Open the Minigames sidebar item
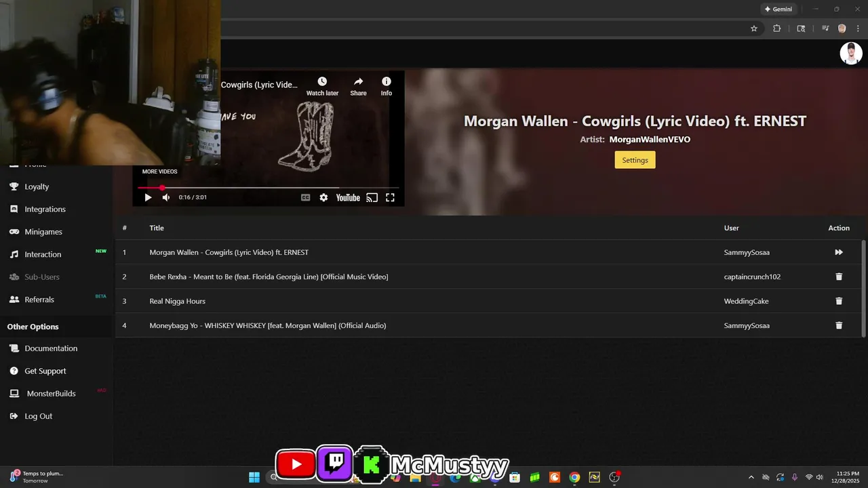This screenshot has width=868, height=488. click(43, 232)
